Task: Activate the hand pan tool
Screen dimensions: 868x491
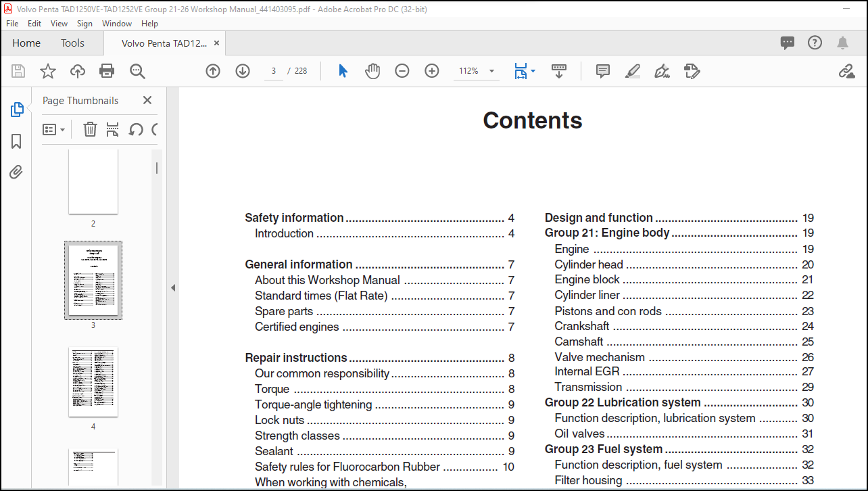Action: pyautogui.click(x=372, y=71)
